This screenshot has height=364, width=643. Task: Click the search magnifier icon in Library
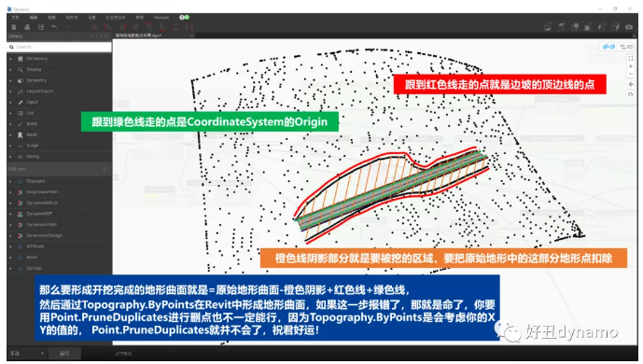[11, 48]
